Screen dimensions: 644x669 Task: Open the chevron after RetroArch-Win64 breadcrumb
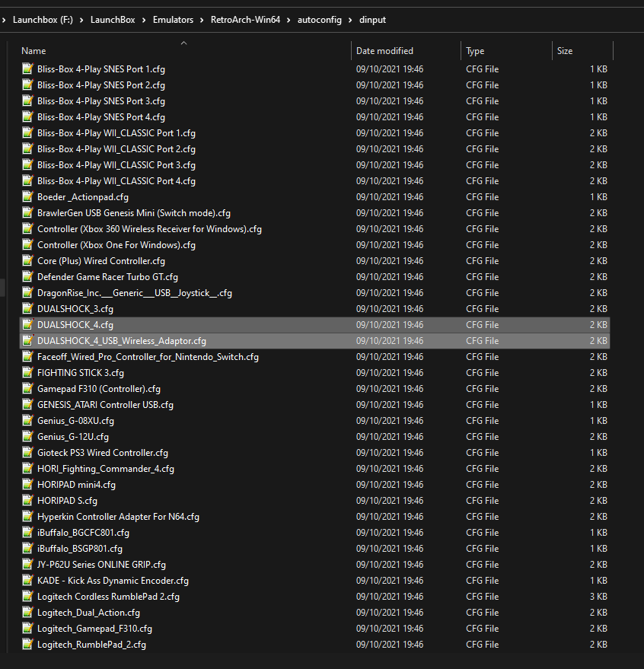[289, 20]
